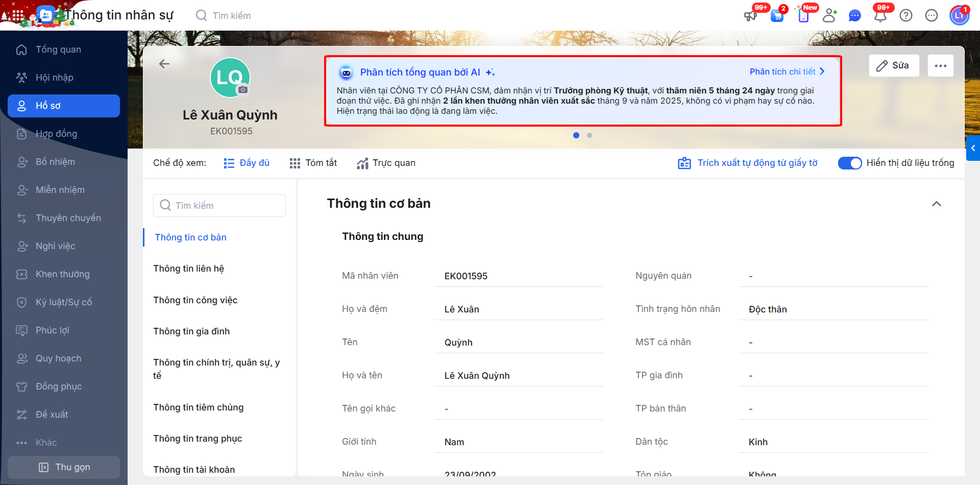Viewport: 980px width, 485px height.
Task: Open Tổng quan in the sidebar
Action: pyautogui.click(x=64, y=50)
